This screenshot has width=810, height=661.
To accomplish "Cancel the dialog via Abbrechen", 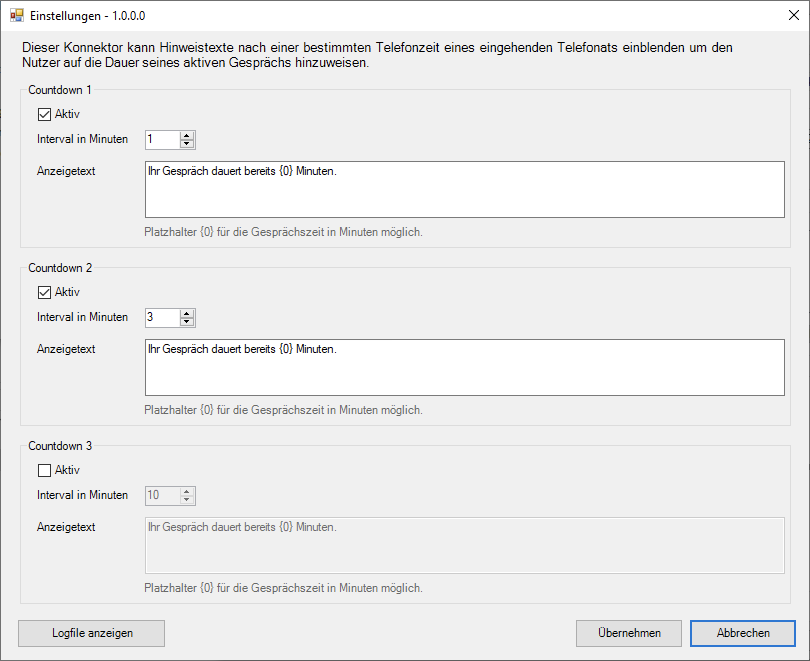I will (x=743, y=633).
